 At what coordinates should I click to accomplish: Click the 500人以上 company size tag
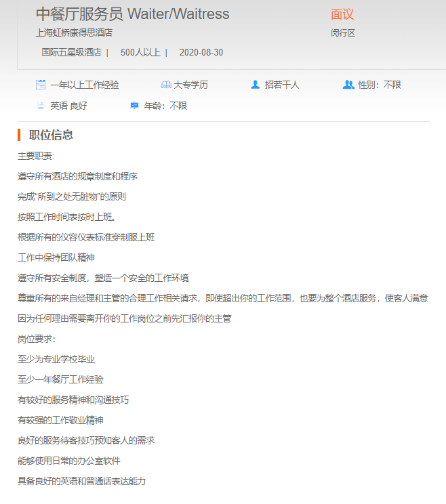point(140,53)
